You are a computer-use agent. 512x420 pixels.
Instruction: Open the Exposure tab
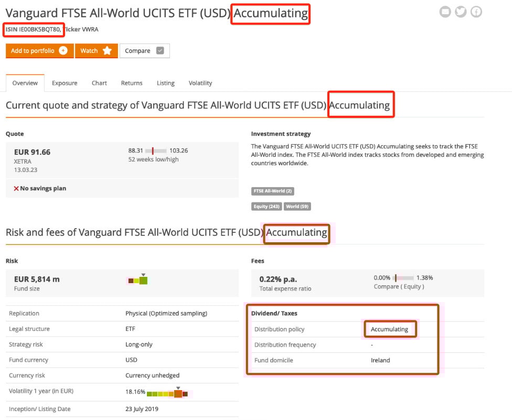pyautogui.click(x=65, y=83)
